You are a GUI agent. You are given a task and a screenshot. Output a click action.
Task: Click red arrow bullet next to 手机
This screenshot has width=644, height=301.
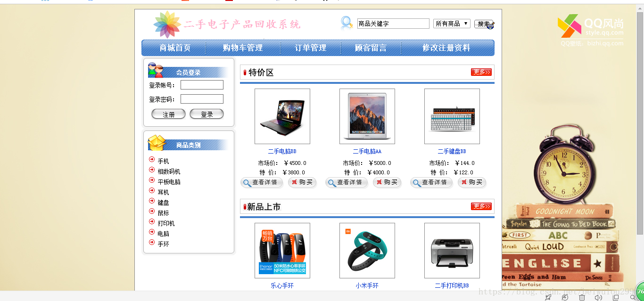point(152,159)
